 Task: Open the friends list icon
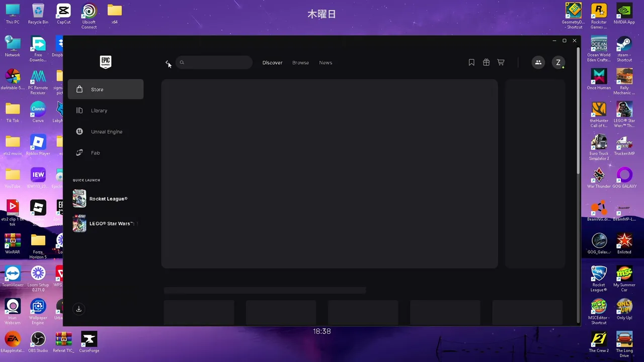(x=538, y=63)
